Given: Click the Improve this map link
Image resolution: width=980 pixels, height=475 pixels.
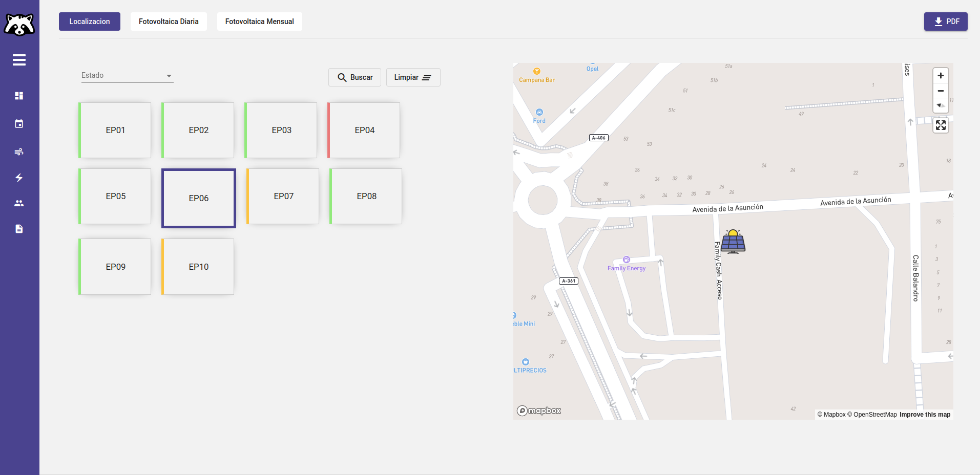Looking at the screenshot, I should pyautogui.click(x=925, y=415).
